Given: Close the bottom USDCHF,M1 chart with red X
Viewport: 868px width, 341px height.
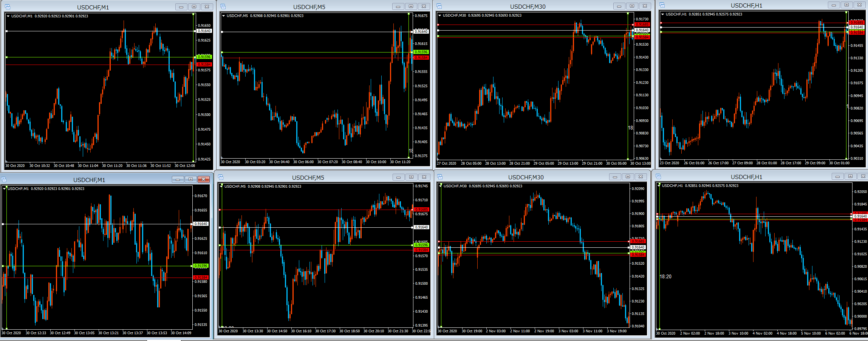Looking at the screenshot, I should point(204,179).
